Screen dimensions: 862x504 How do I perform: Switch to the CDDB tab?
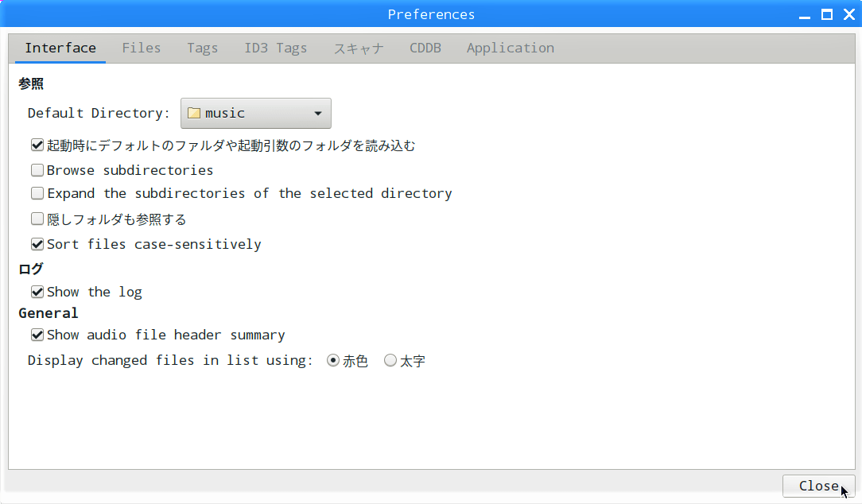(x=425, y=48)
